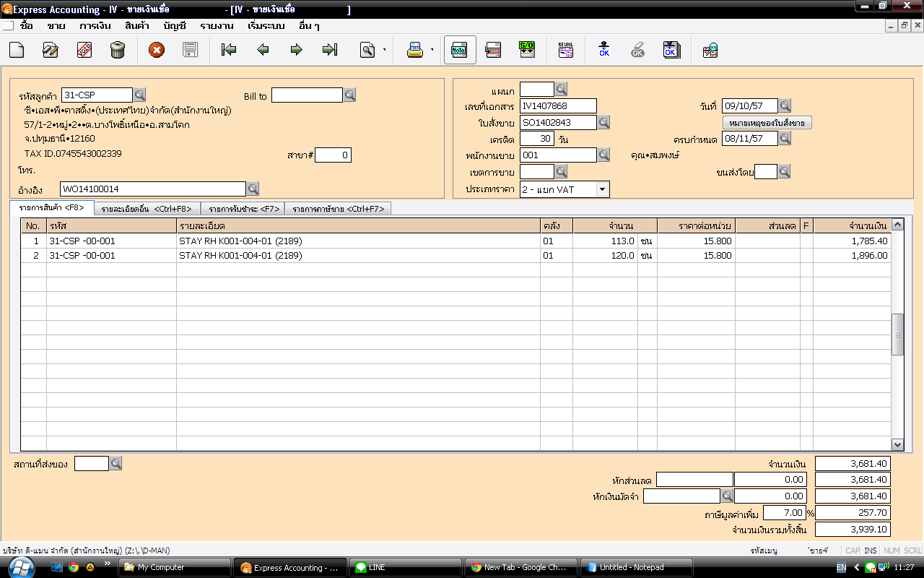Click the blue OK approve icon
This screenshot has height=578, width=924.
click(604, 50)
